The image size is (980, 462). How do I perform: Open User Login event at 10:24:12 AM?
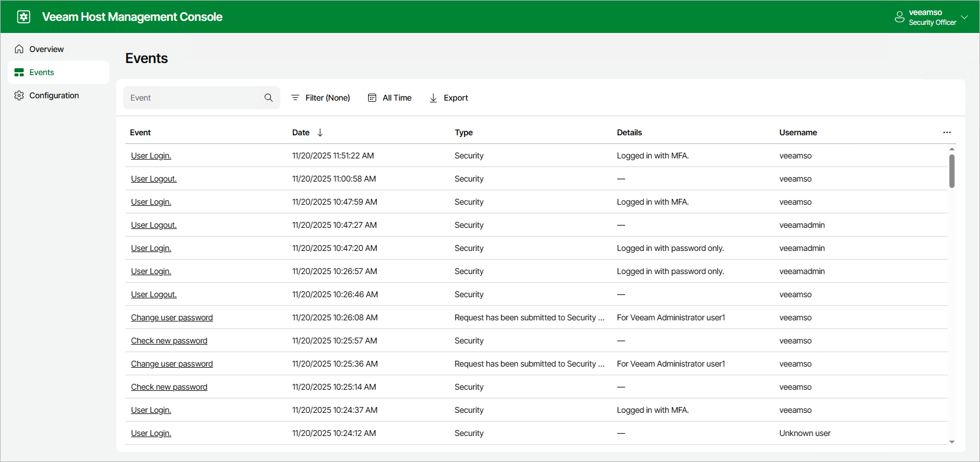(151, 433)
